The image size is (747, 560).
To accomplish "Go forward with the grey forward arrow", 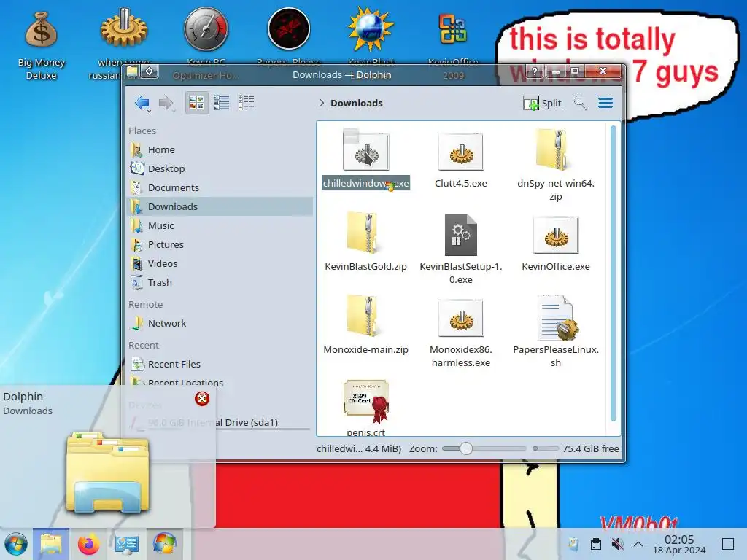I will point(166,103).
